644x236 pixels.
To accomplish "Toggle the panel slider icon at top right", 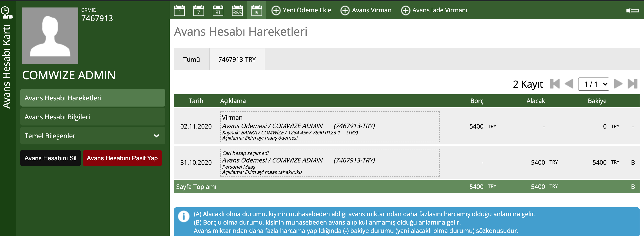I will tap(633, 10).
